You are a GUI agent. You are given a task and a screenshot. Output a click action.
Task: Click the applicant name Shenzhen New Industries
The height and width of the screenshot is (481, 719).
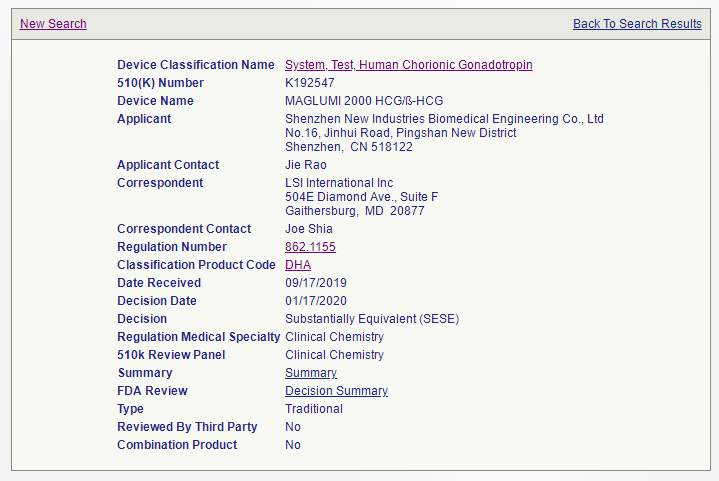click(444, 119)
